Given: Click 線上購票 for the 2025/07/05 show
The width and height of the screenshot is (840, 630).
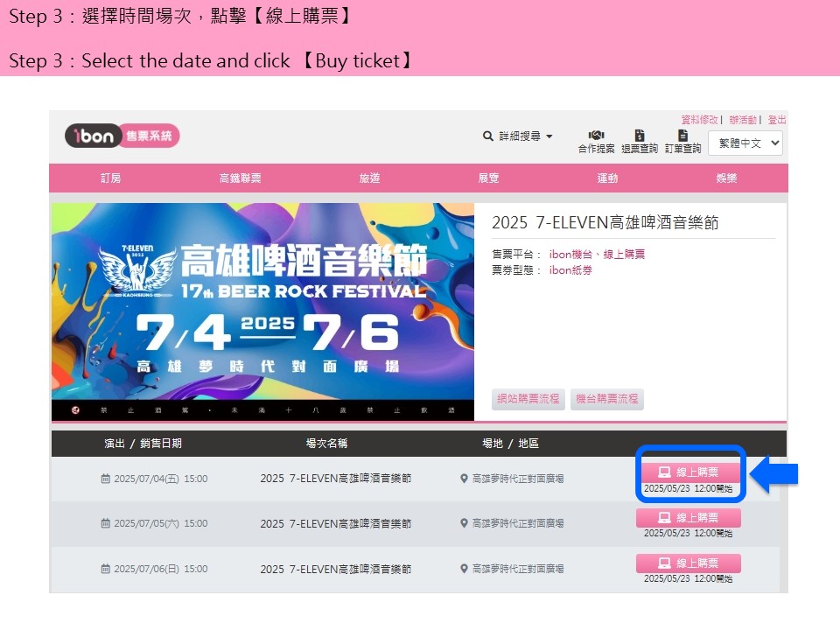Looking at the screenshot, I should [689, 517].
